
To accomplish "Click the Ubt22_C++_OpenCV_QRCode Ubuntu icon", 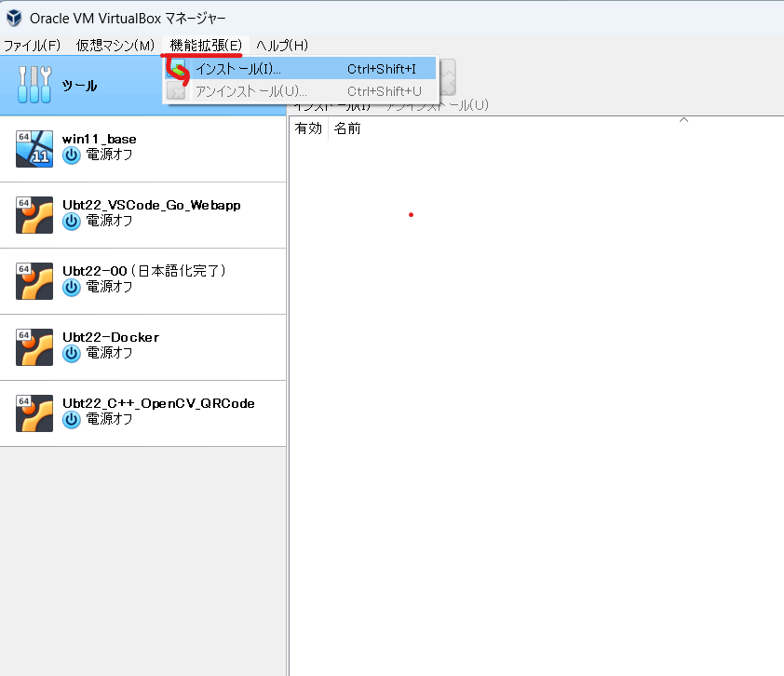I will click(x=34, y=413).
